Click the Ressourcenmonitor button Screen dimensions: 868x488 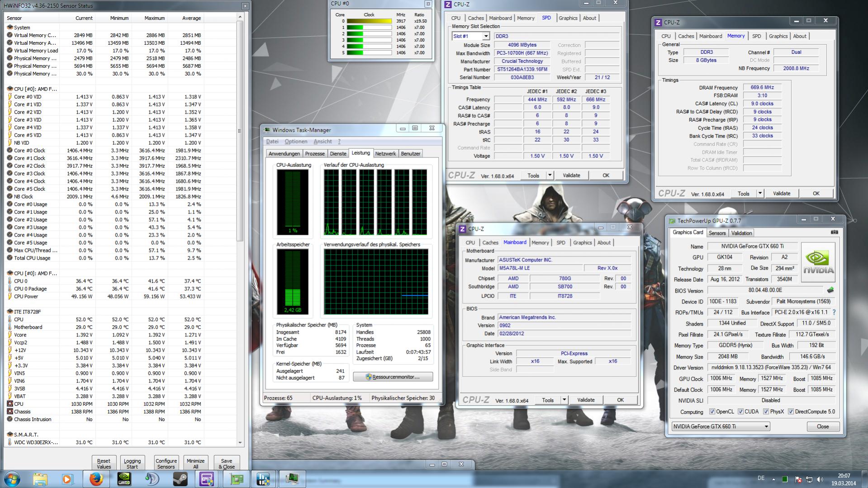pyautogui.click(x=393, y=377)
